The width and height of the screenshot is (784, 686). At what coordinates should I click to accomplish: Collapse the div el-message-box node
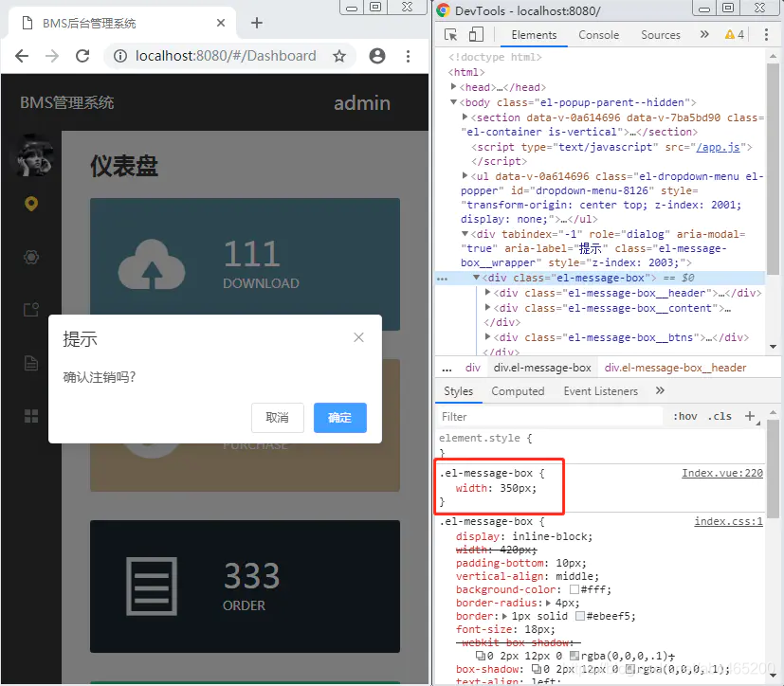[x=477, y=278]
